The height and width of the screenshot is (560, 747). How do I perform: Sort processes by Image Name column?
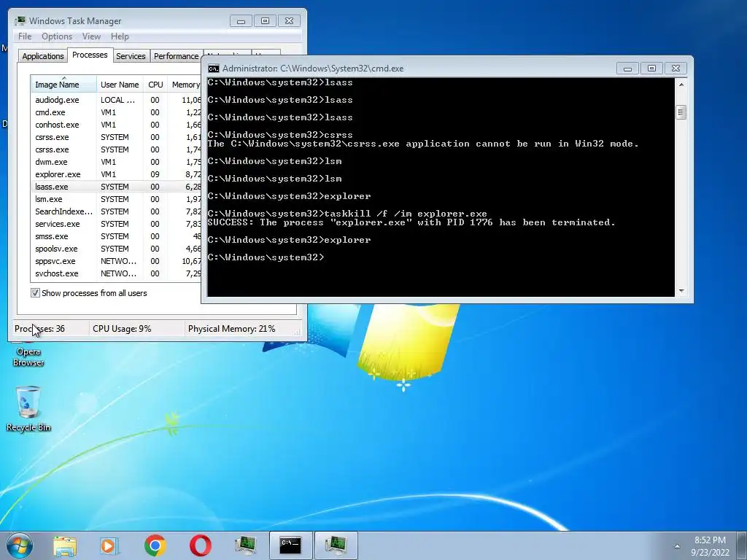[x=64, y=85]
